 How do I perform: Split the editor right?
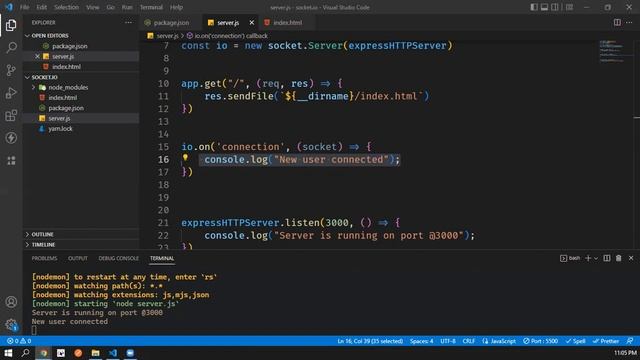click(x=617, y=22)
